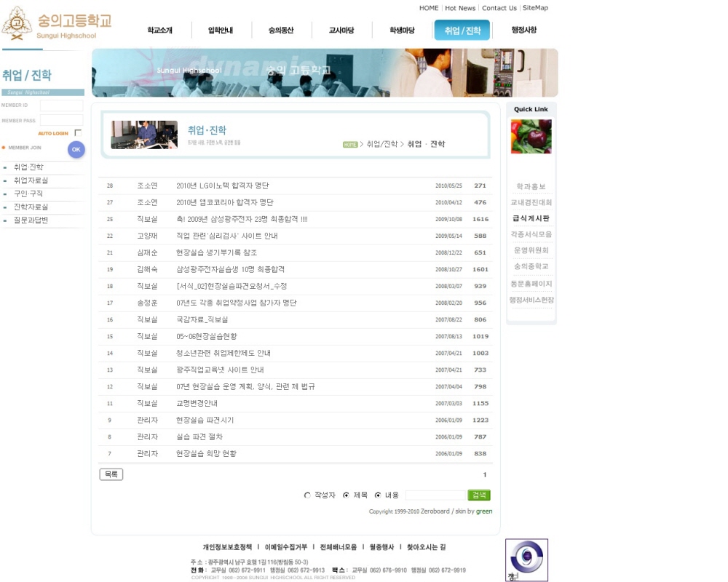Click the Sungui Highschool logo emblem
The image size is (728, 582).
[17, 23]
